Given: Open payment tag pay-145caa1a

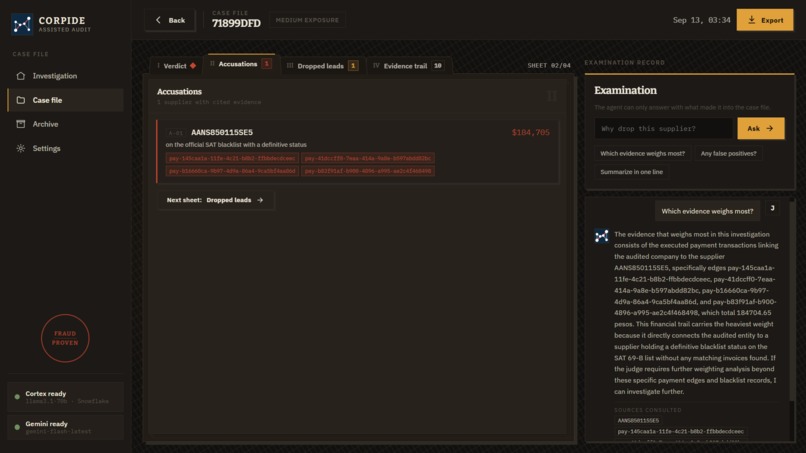Looking at the screenshot, I should 232,158.
